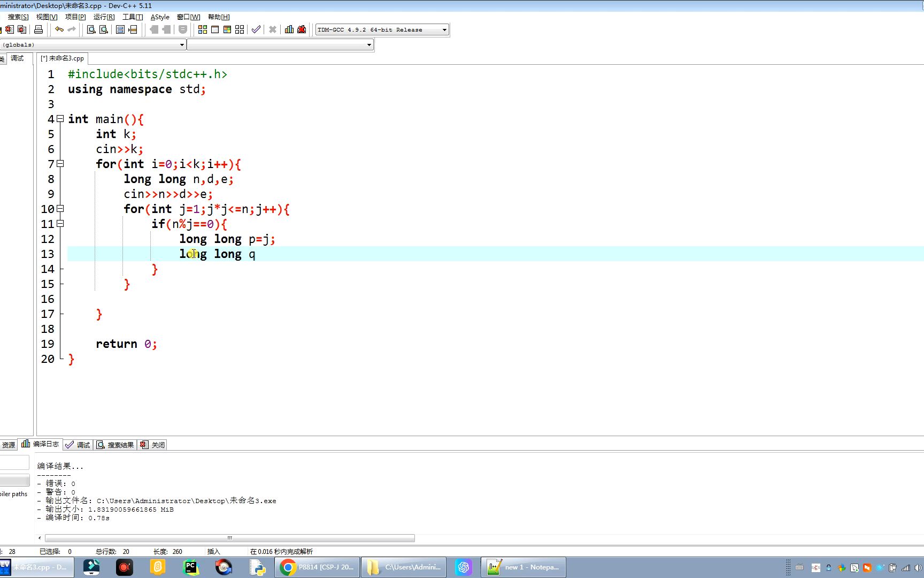Open the ChatGPT taskbar icon

[x=464, y=567]
